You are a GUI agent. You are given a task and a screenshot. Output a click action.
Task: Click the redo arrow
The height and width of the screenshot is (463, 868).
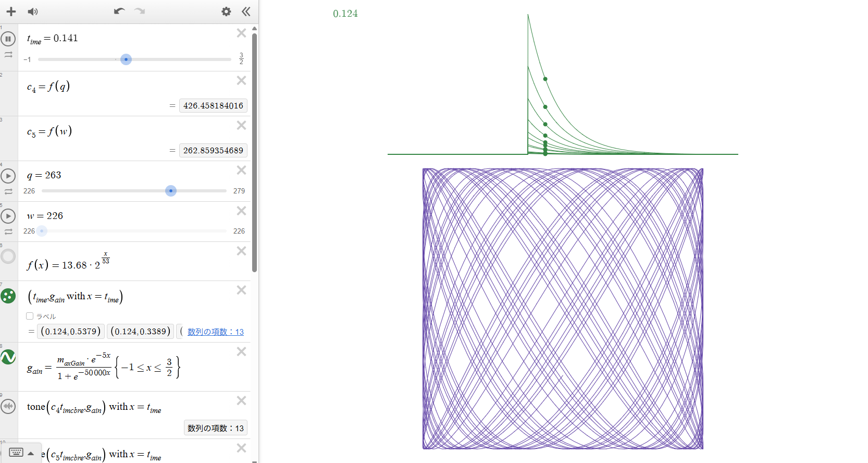pyautogui.click(x=140, y=11)
